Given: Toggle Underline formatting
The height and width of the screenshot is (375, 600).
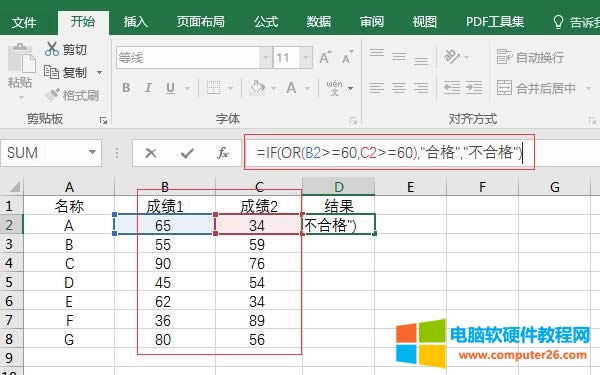Looking at the screenshot, I should pyautogui.click(x=171, y=88).
